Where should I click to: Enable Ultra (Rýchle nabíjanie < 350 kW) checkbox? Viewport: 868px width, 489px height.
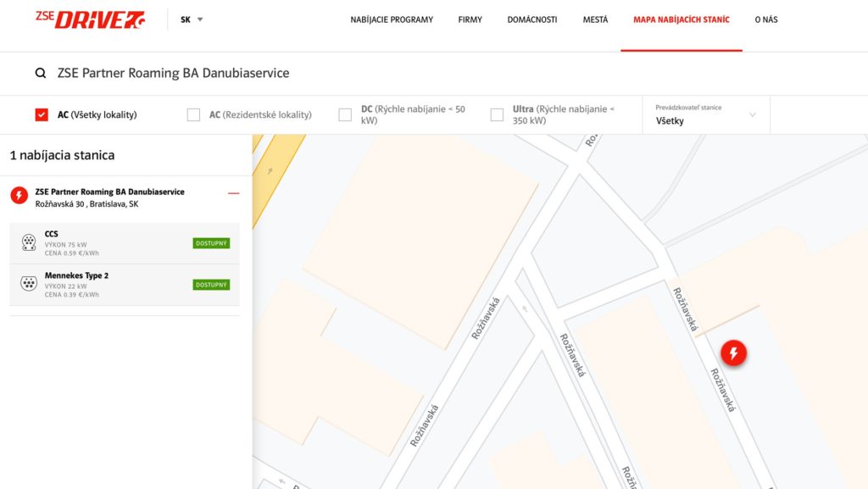(x=497, y=114)
